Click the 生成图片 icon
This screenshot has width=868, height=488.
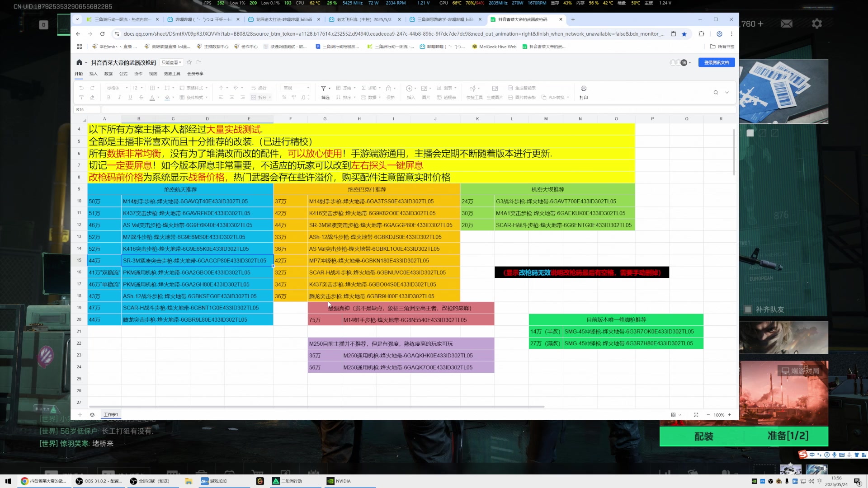coord(495,89)
